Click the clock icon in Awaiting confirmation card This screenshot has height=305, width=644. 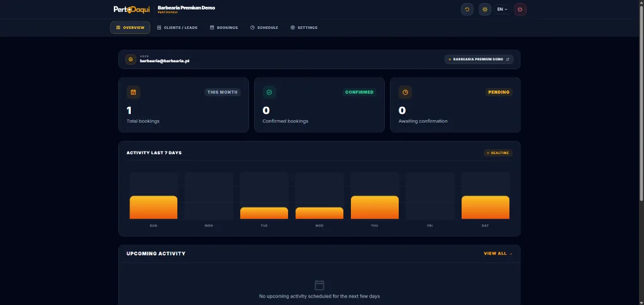[405, 92]
